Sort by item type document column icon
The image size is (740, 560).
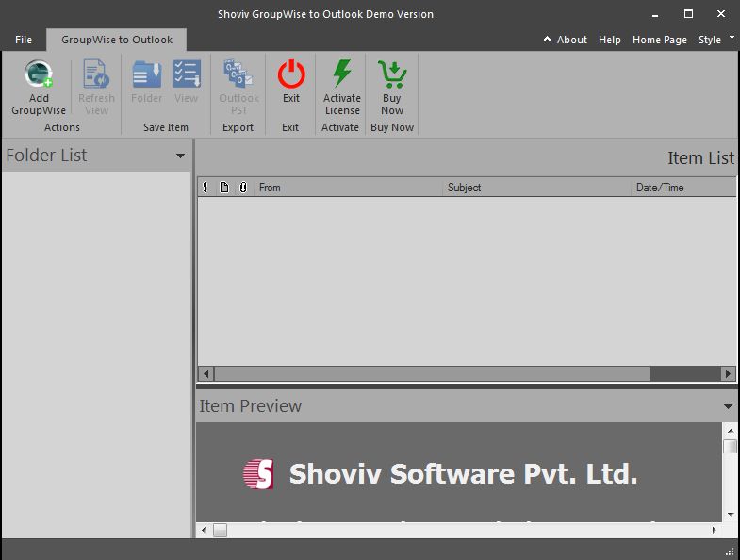(x=224, y=188)
